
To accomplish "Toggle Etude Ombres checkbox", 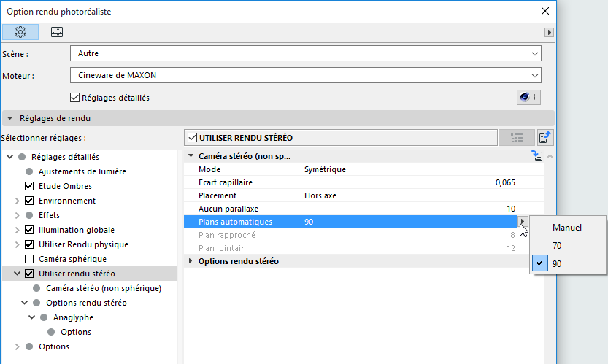I will point(29,186).
